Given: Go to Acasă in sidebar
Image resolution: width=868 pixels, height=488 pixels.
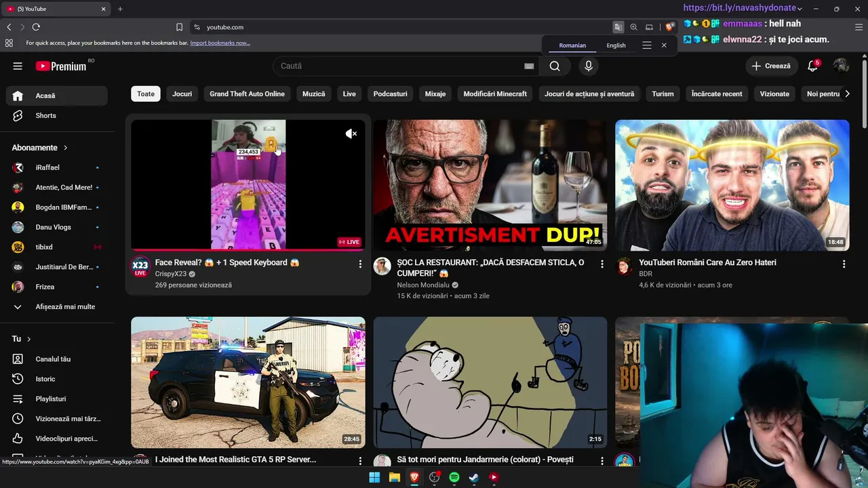Looking at the screenshot, I should click(x=56, y=96).
